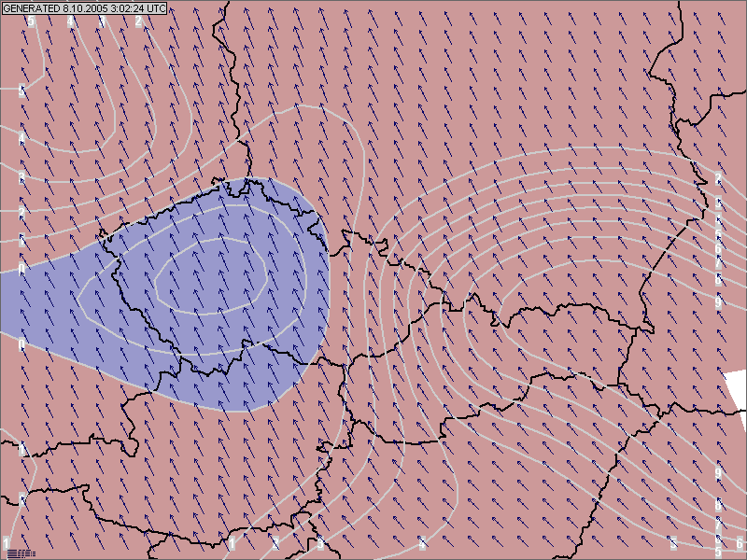747x560 pixels.
Task: Click the contour label 2 on the top edge
Action: click(139, 21)
